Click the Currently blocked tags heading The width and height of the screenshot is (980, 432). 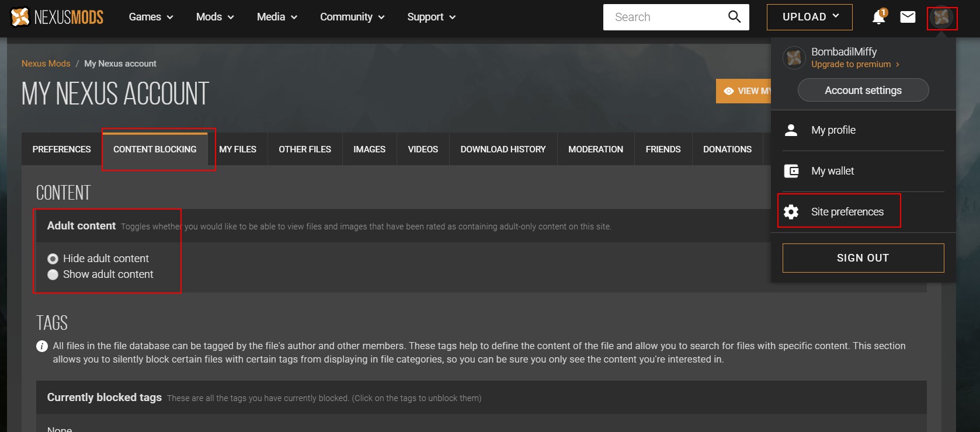click(105, 398)
